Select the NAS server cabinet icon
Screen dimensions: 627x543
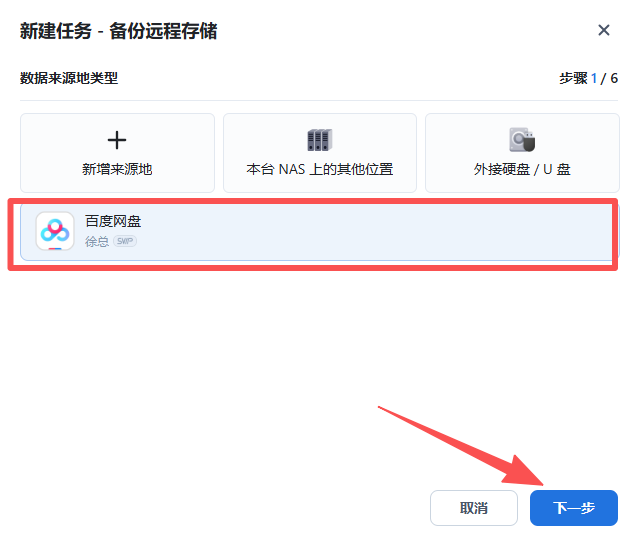click(319, 140)
